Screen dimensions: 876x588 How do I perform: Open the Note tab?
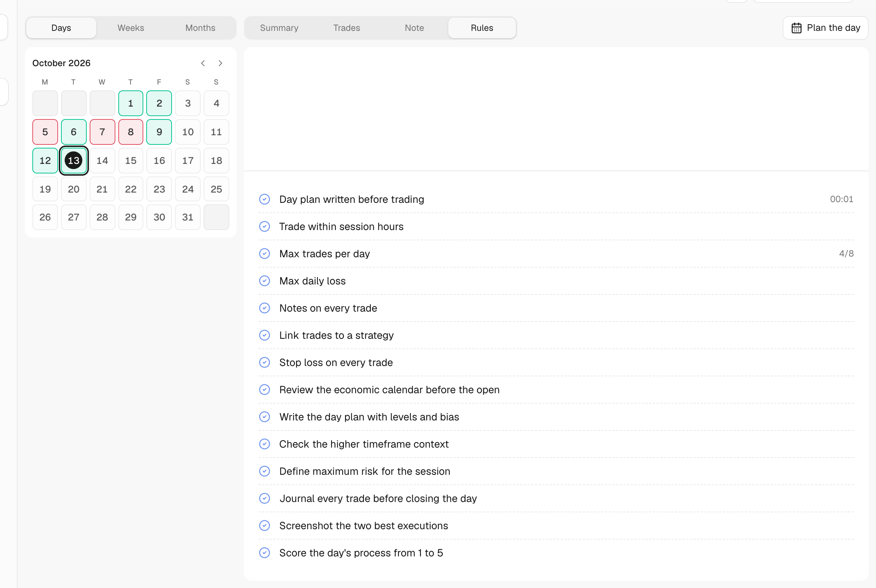coord(414,28)
